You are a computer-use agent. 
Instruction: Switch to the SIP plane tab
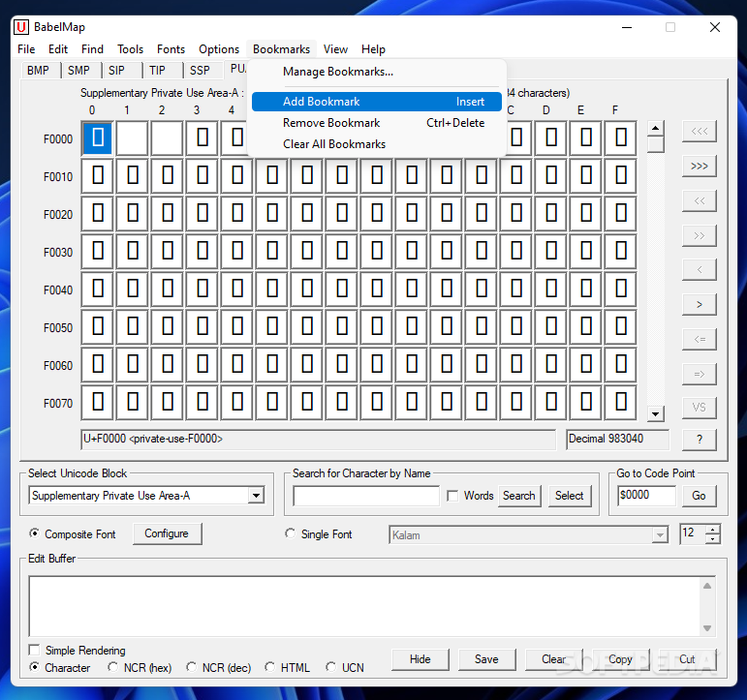(x=121, y=71)
